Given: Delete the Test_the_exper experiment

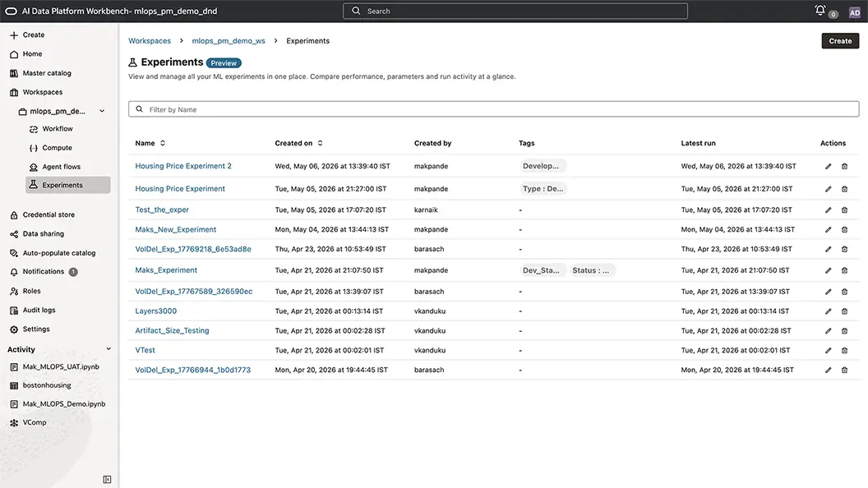Looking at the screenshot, I should point(844,209).
